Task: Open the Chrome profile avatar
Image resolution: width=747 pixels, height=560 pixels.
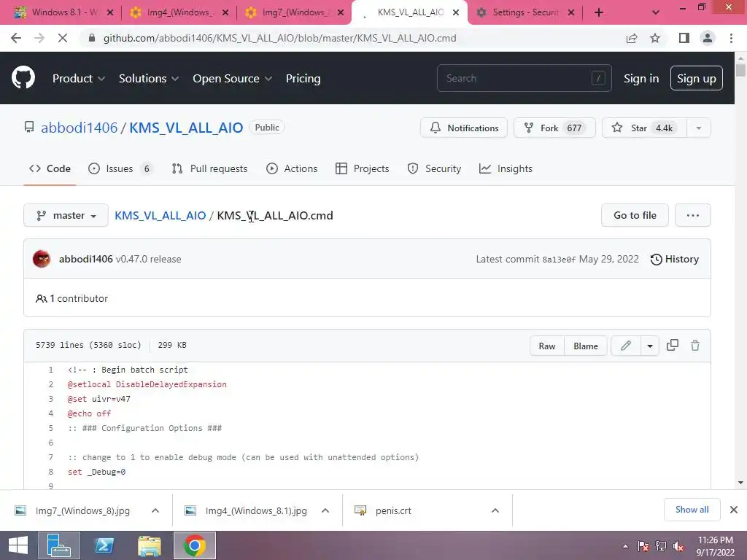Action: (708, 38)
